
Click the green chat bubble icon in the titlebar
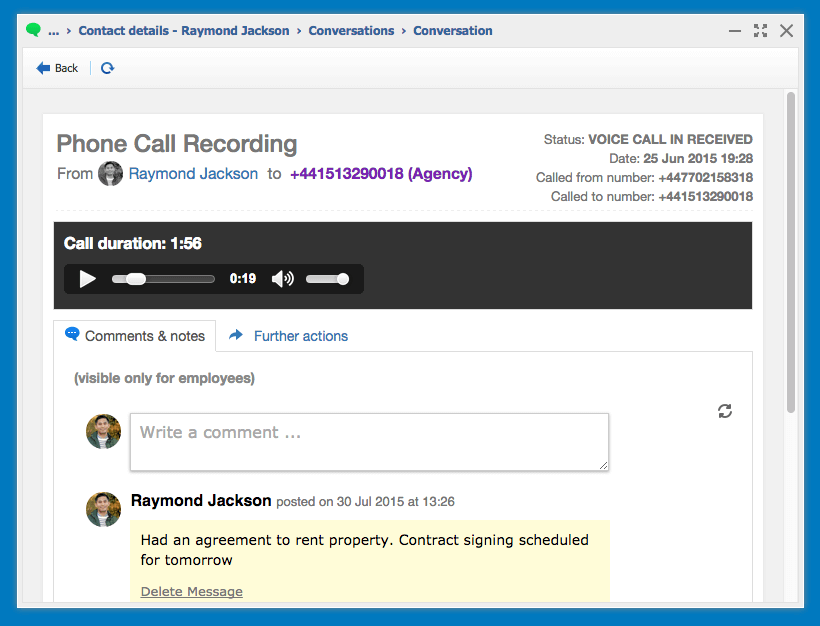tap(34, 31)
